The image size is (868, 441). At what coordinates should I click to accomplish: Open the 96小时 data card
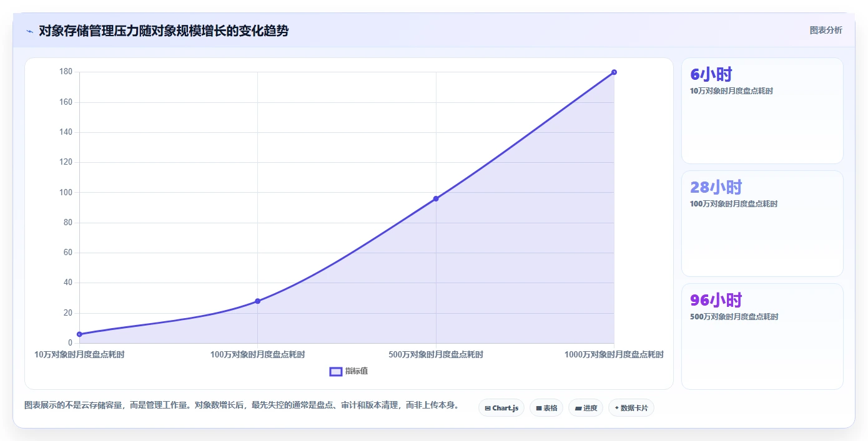762,336
